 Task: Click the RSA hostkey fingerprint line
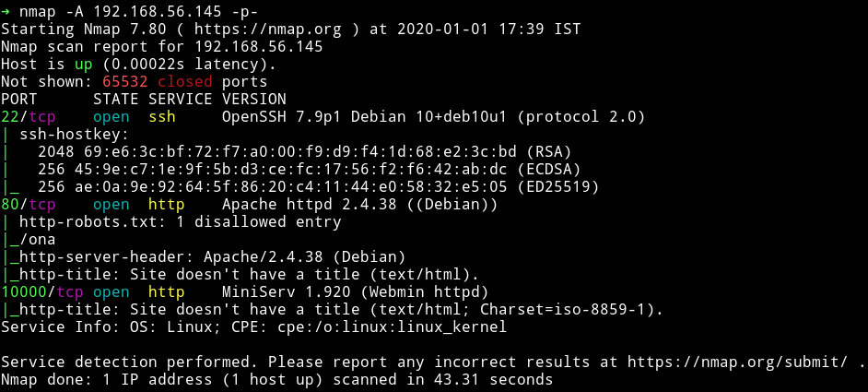(x=304, y=152)
